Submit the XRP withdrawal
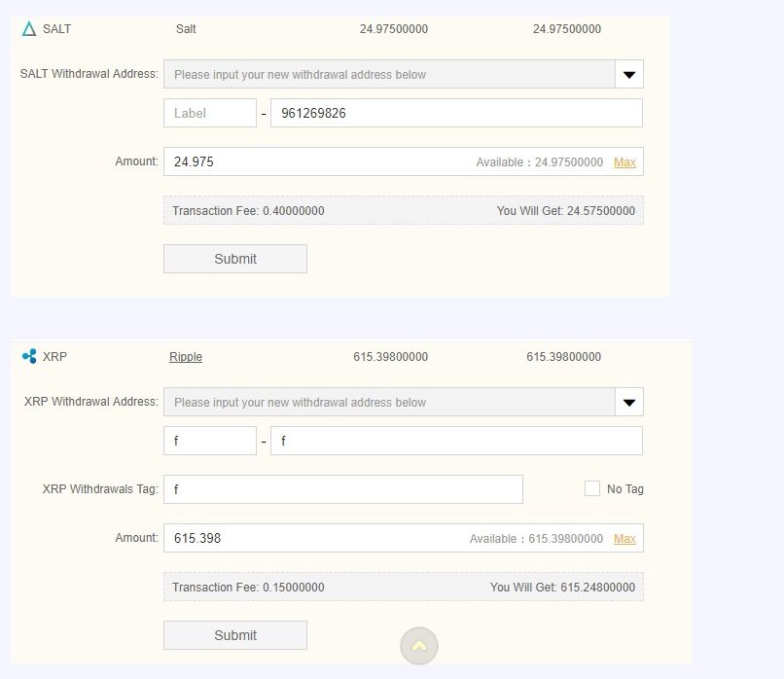784x679 pixels. [x=235, y=635]
